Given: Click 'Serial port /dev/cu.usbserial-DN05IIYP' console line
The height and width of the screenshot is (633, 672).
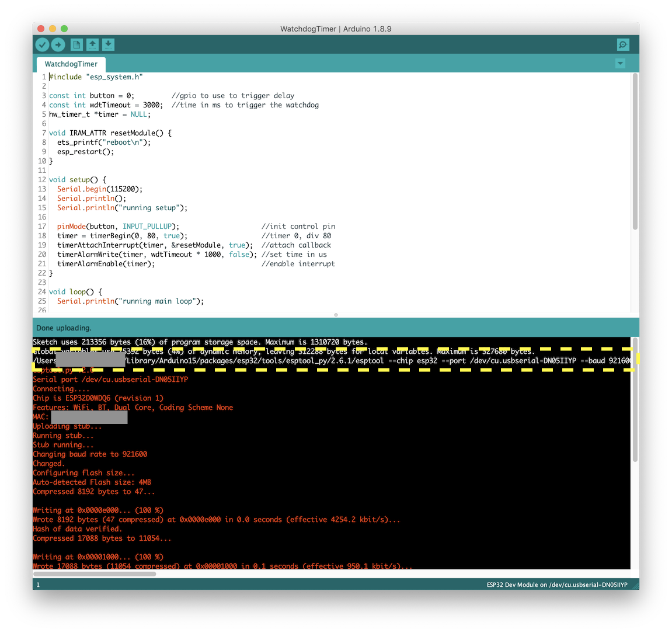Looking at the screenshot, I should pos(110,380).
